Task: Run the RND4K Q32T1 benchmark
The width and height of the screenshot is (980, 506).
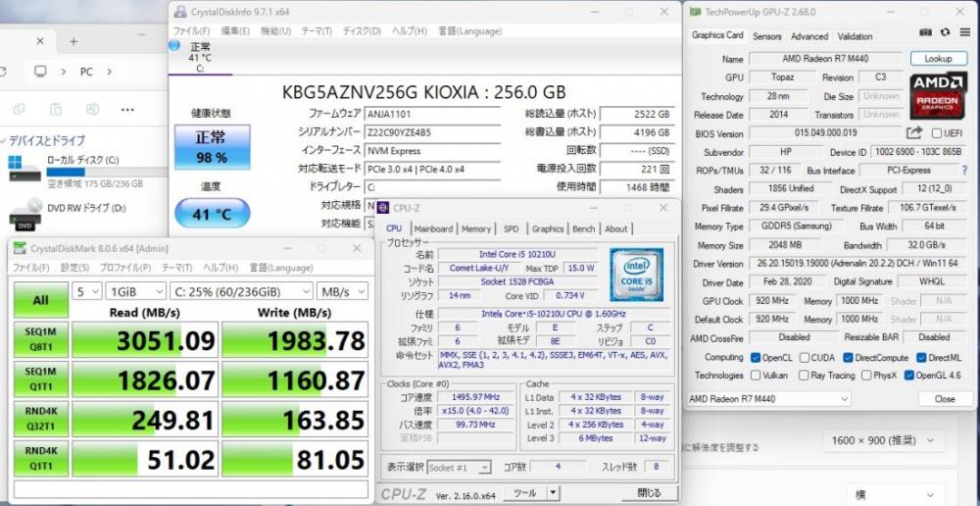Action: click(40, 419)
